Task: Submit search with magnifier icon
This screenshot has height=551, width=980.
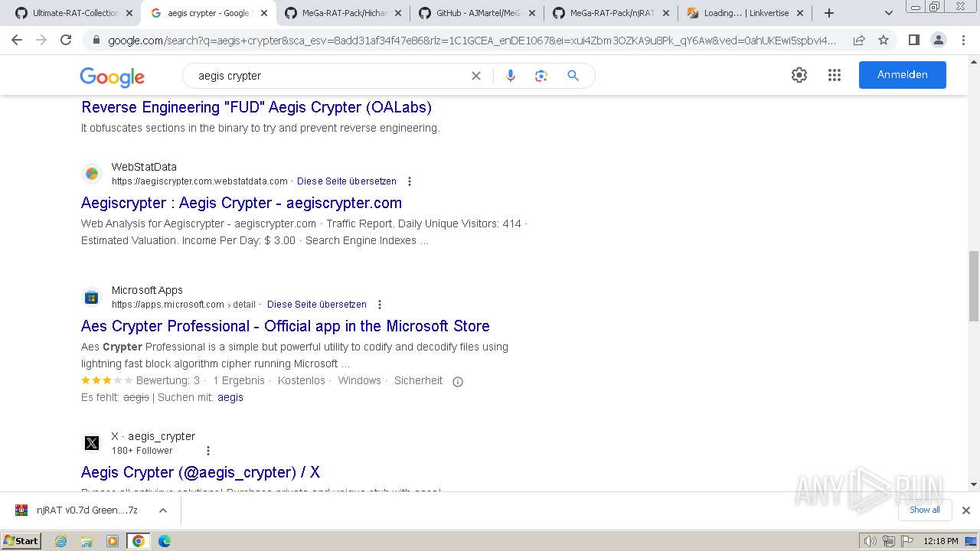Action: coord(573,76)
